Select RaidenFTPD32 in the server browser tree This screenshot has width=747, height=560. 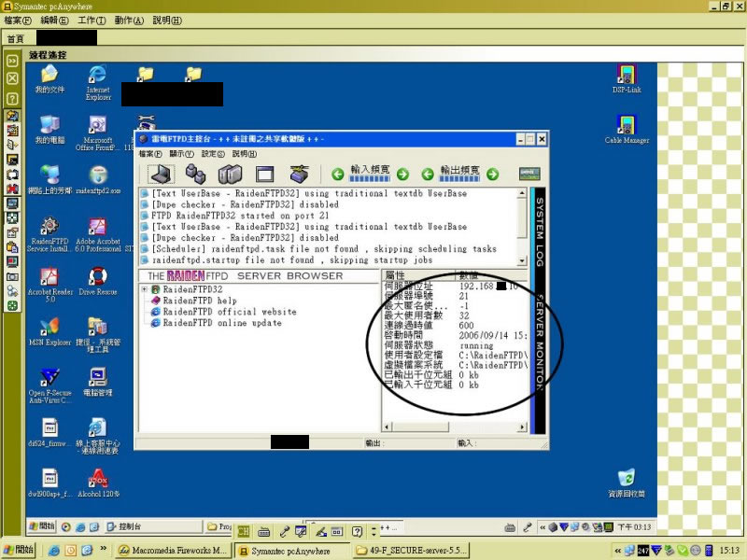click(192, 289)
